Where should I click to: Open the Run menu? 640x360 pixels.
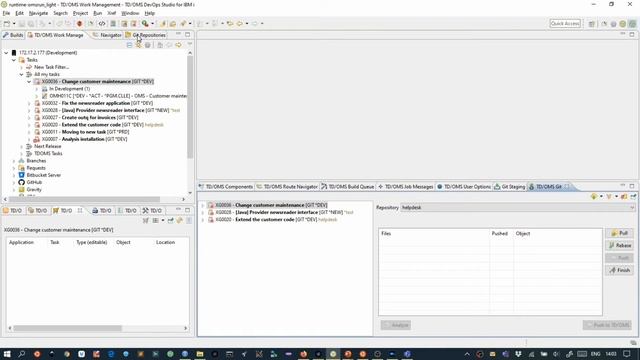[98, 13]
